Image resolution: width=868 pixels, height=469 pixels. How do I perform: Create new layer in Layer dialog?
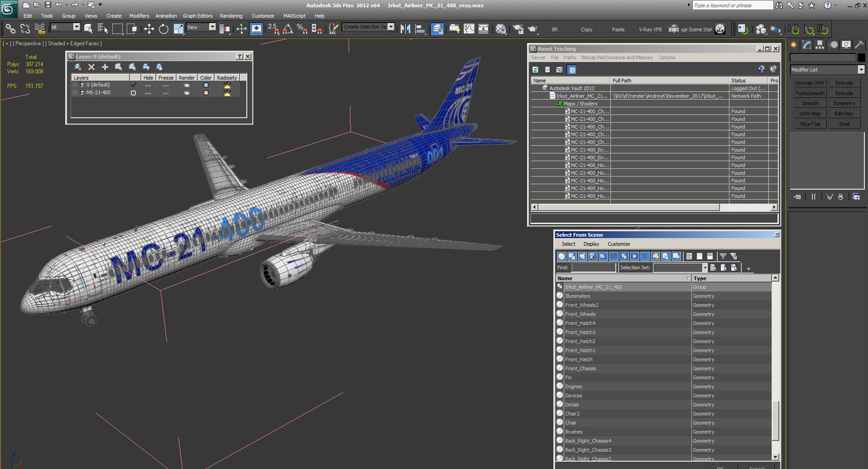pyautogui.click(x=77, y=67)
